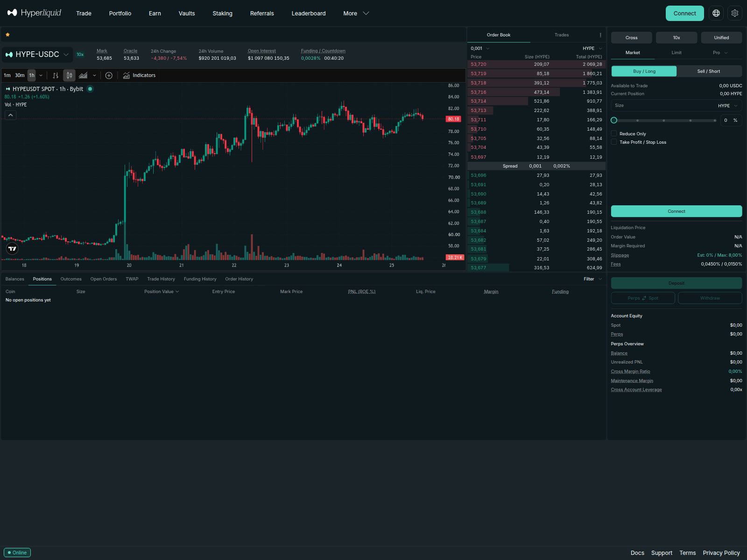Click the TradingView logo on chart
747x560 pixels.
[12, 249]
